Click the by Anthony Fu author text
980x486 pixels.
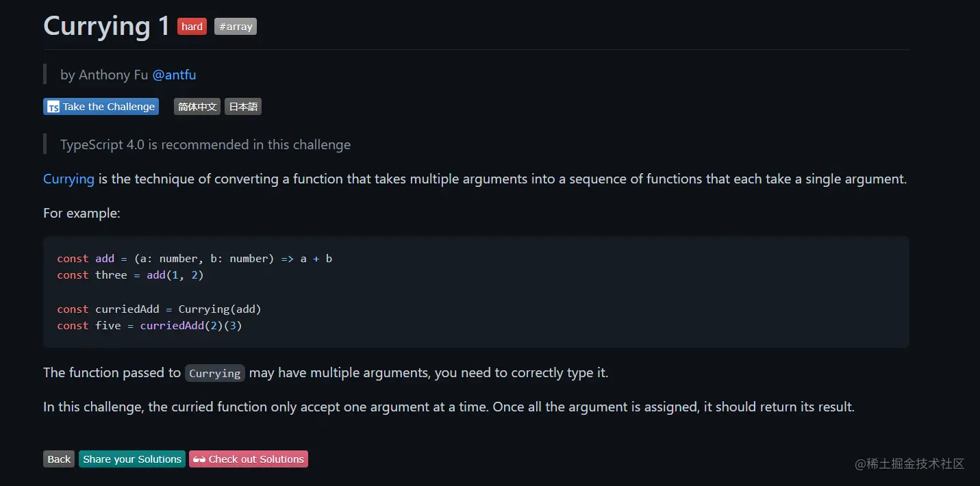(104, 75)
